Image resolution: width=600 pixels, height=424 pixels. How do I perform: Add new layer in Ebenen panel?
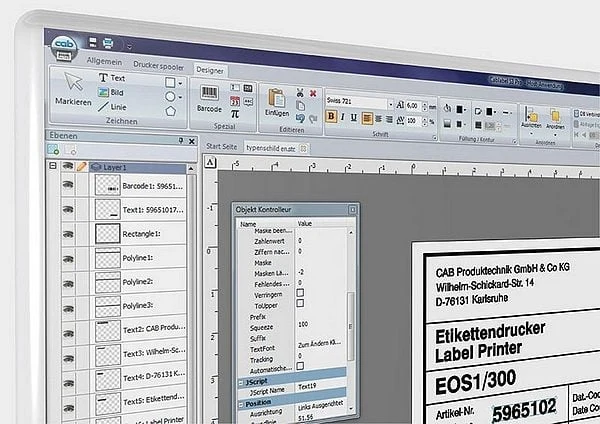tap(53, 150)
